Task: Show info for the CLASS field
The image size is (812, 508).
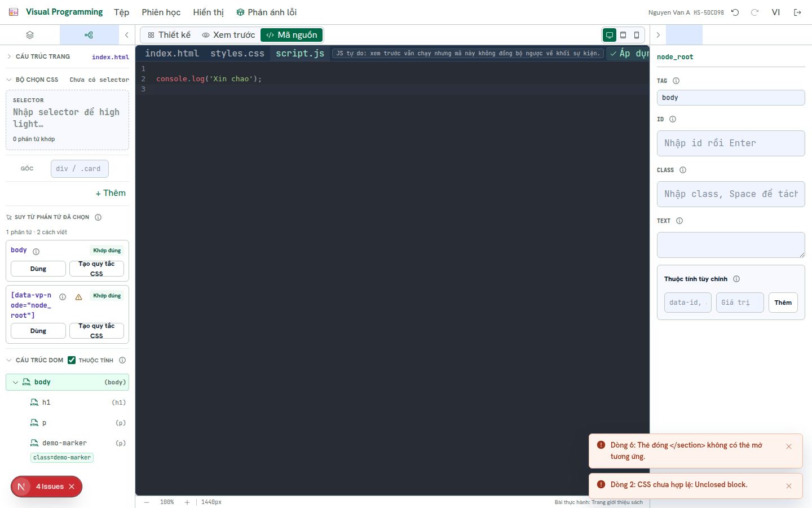Action: (683, 170)
